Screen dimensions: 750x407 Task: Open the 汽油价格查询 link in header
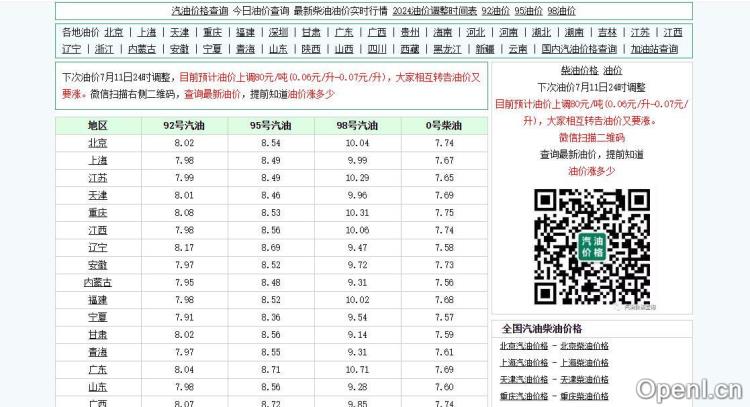pos(199,11)
